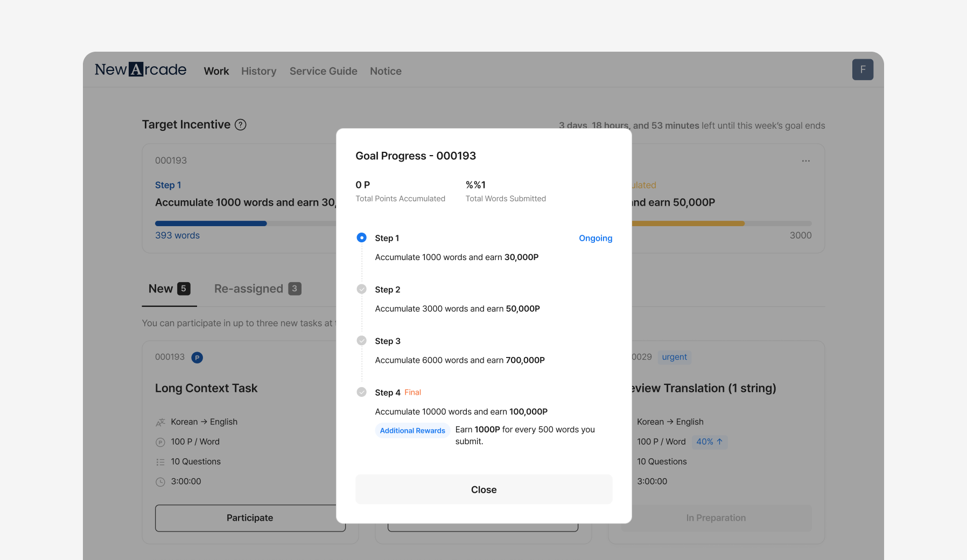Click Participate on Long Context Task

pos(250,518)
